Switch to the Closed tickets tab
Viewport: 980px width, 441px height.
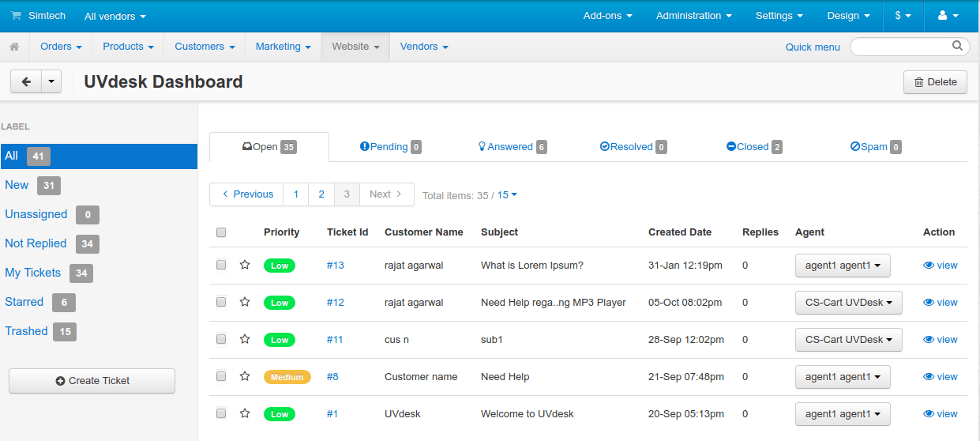point(754,147)
